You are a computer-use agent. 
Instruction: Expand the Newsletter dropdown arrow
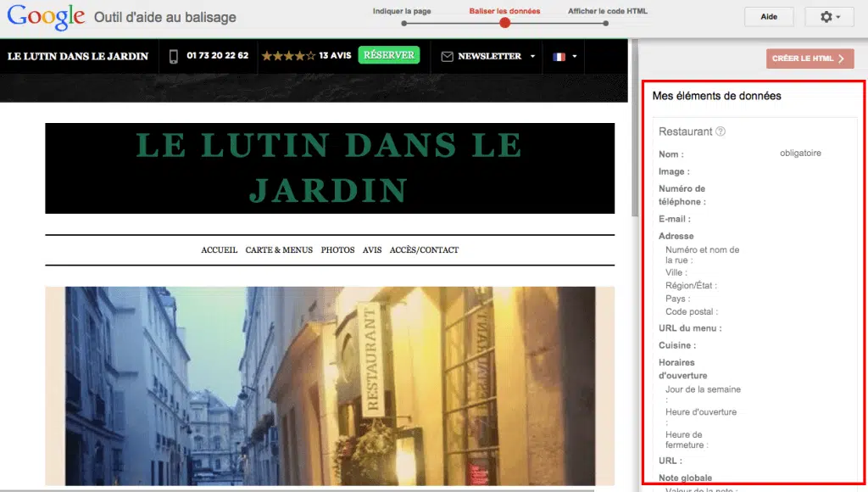click(x=532, y=57)
